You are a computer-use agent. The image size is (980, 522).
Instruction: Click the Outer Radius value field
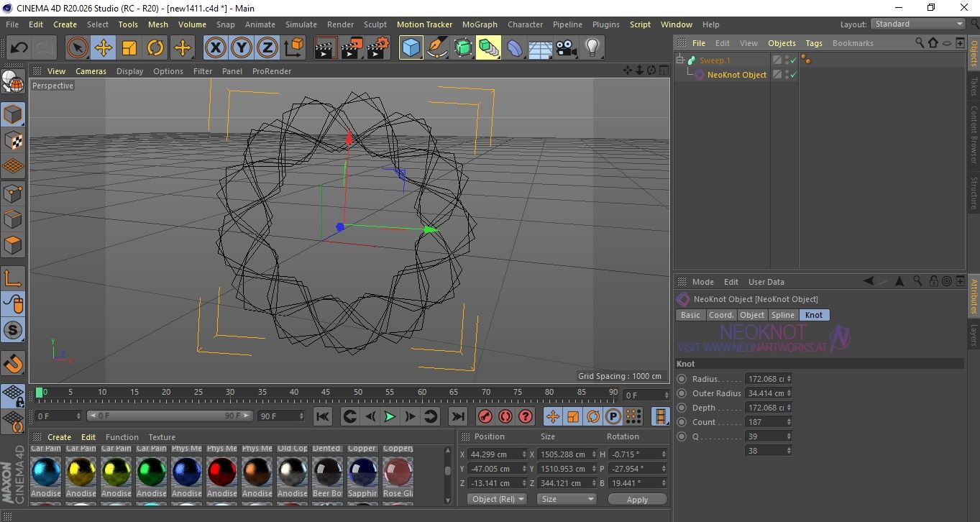766,393
